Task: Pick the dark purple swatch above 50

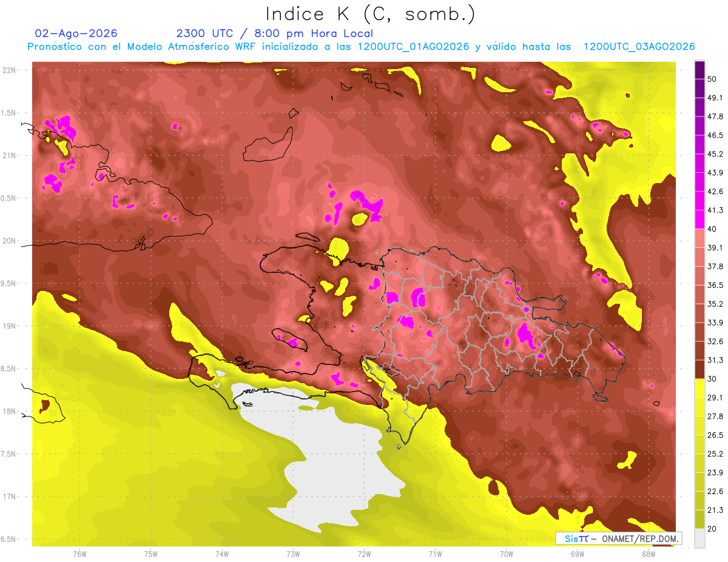Action: (699, 69)
